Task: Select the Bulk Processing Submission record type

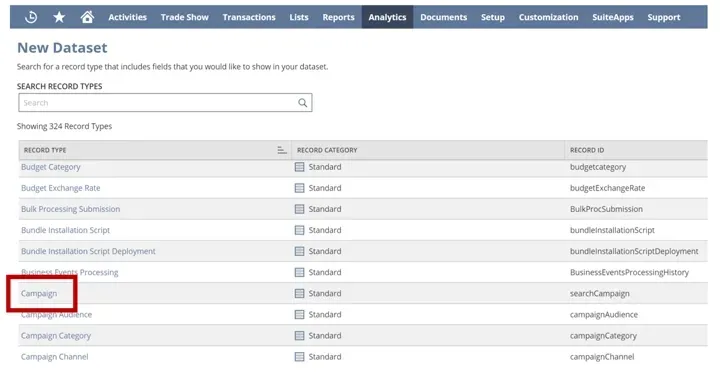Action: (x=70, y=209)
